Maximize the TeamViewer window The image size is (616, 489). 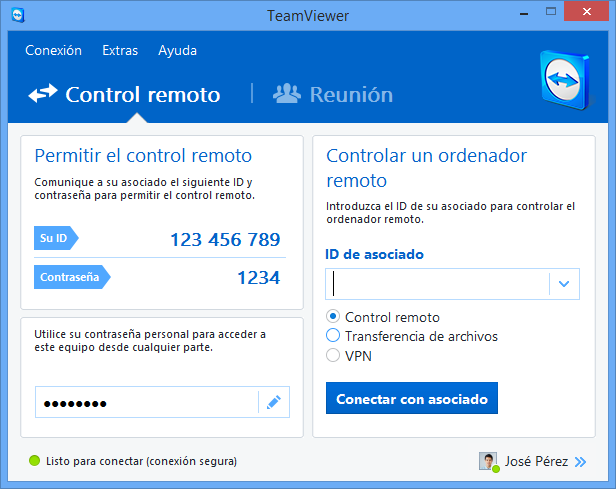pos(551,11)
